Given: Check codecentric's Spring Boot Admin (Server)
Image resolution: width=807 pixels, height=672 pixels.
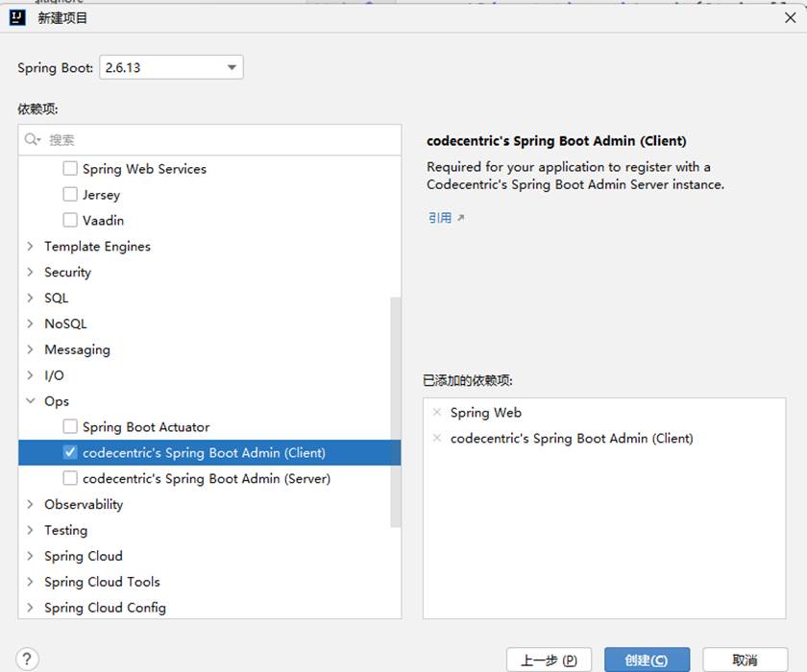Looking at the screenshot, I should pyautogui.click(x=70, y=478).
